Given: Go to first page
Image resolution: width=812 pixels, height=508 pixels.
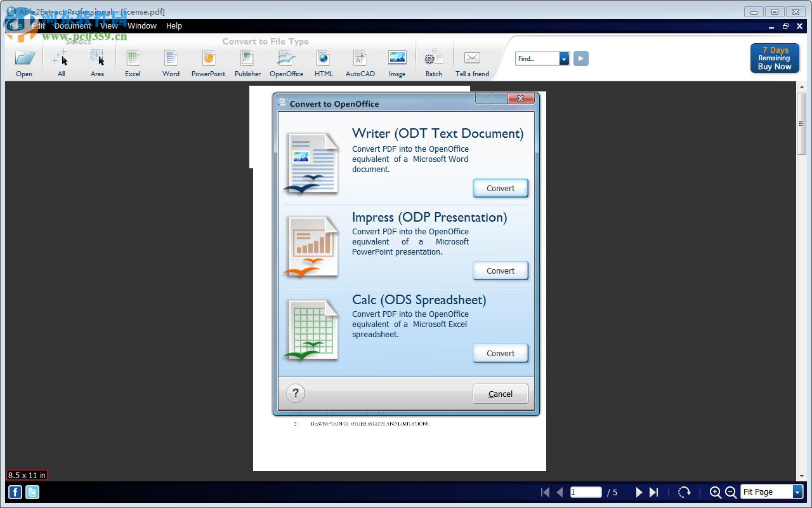Looking at the screenshot, I should click(x=545, y=492).
